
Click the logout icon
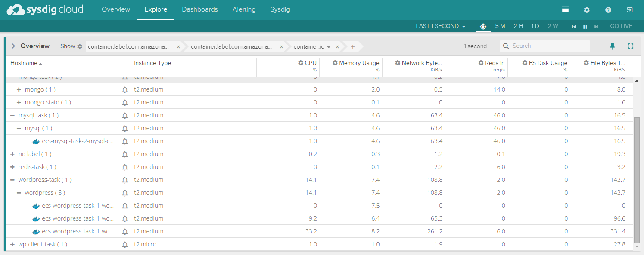pos(630,10)
